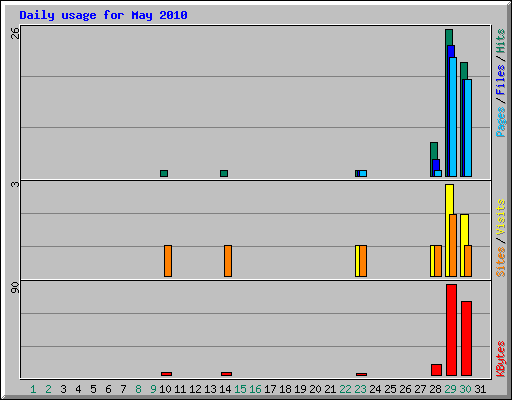Viewport: 512px width, 400px height.
Task: Select day 16 on the x-axis
Action: [255, 389]
